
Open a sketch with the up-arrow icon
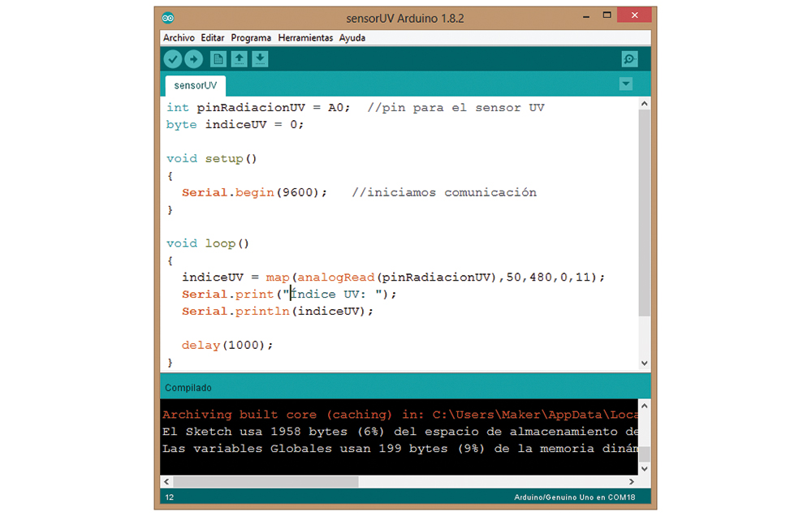point(239,59)
